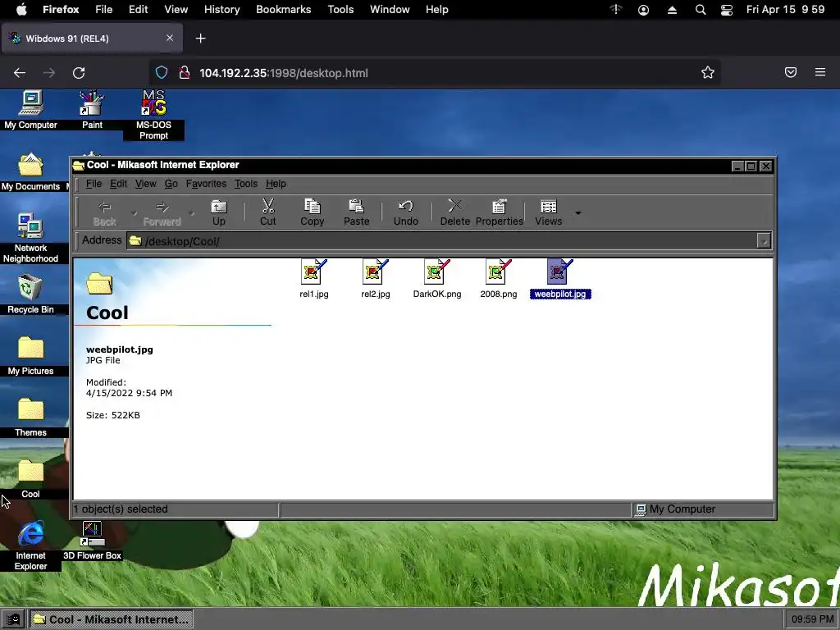Copy the selected file
840x630 pixels.
click(x=313, y=212)
